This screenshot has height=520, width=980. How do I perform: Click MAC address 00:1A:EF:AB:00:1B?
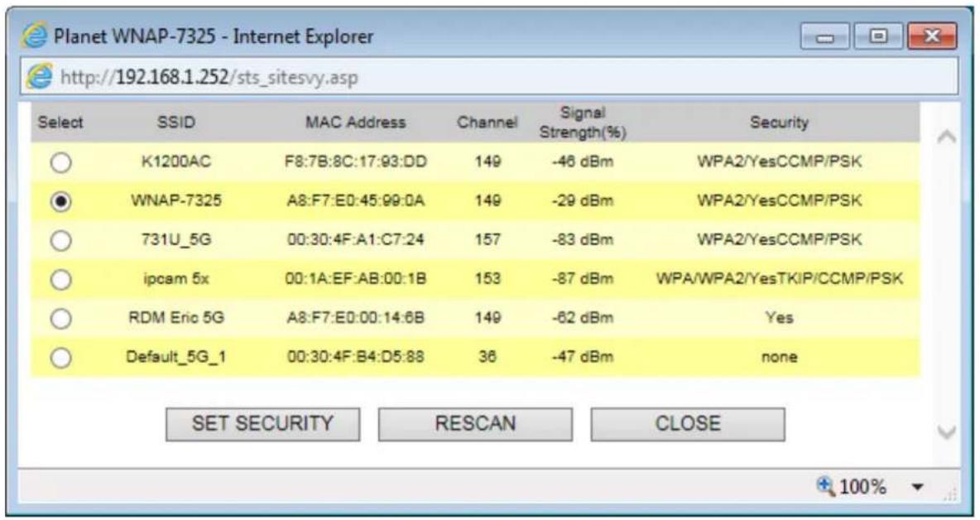[x=356, y=279]
